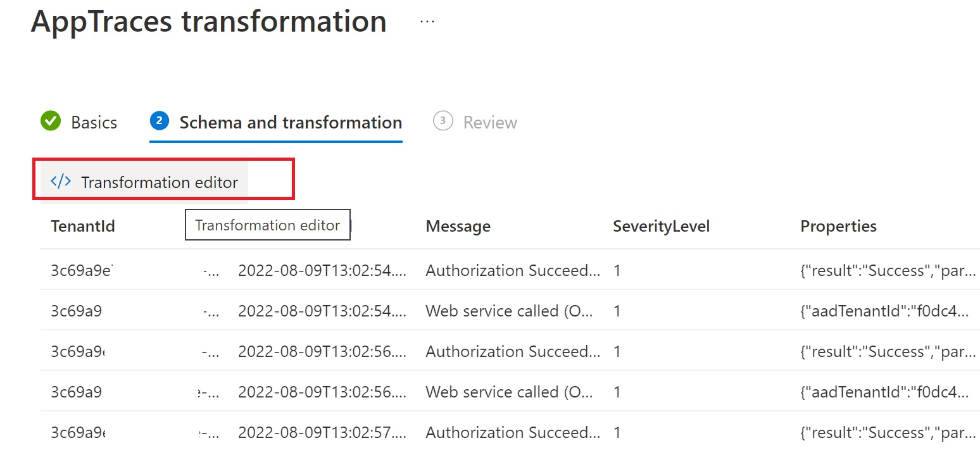Click the Properties column header
This screenshot has width=980, height=450.
click(838, 226)
